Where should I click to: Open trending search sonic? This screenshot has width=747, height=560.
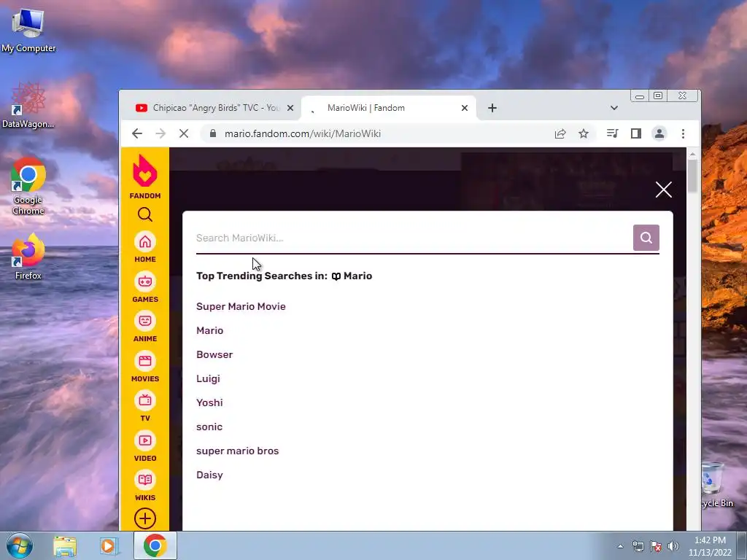(x=209, y=427)
